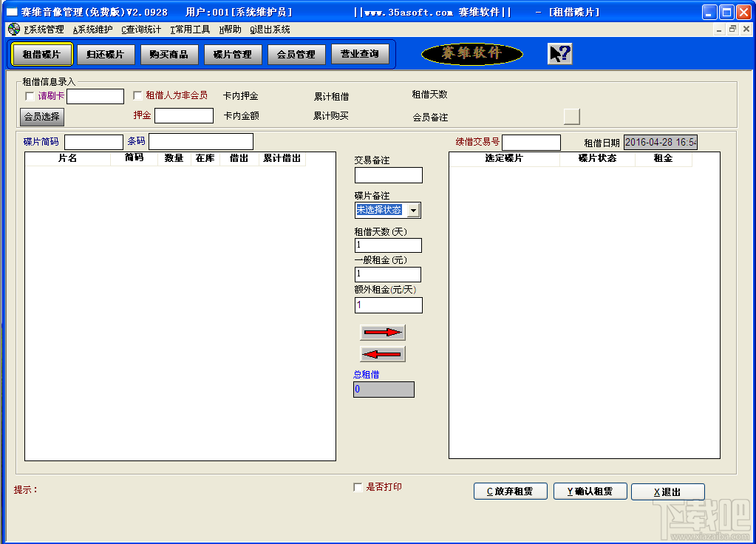Focus the 交易备注 input field
Image resolution: width=756 pixels, height=544 pixels.
click(389, 175)
